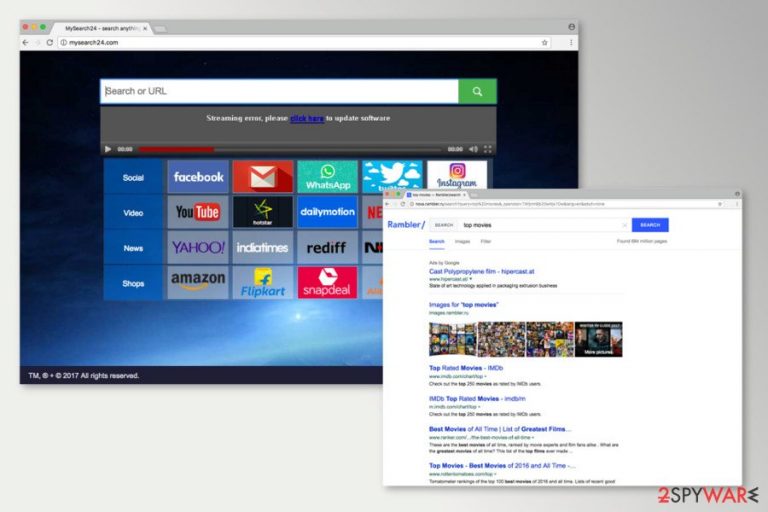Open the Rediff tile
The height and width of the screenshot is (512, 768).
click(x=327, y=247)
